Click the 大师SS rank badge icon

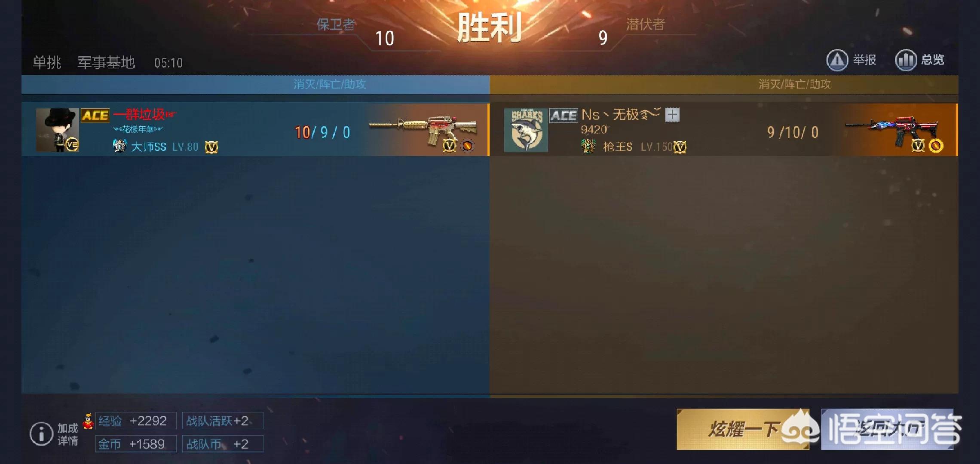click(x=119, y=146)
